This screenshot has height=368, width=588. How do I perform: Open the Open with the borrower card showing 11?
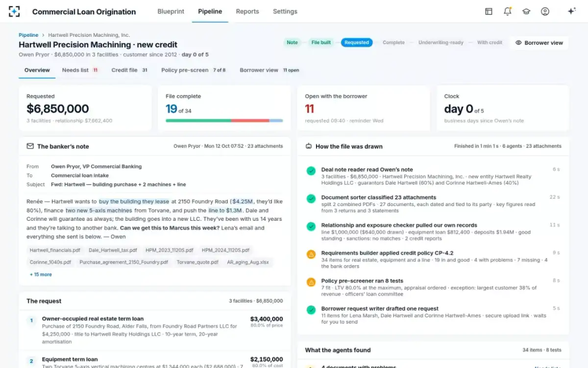pos(363,108)
